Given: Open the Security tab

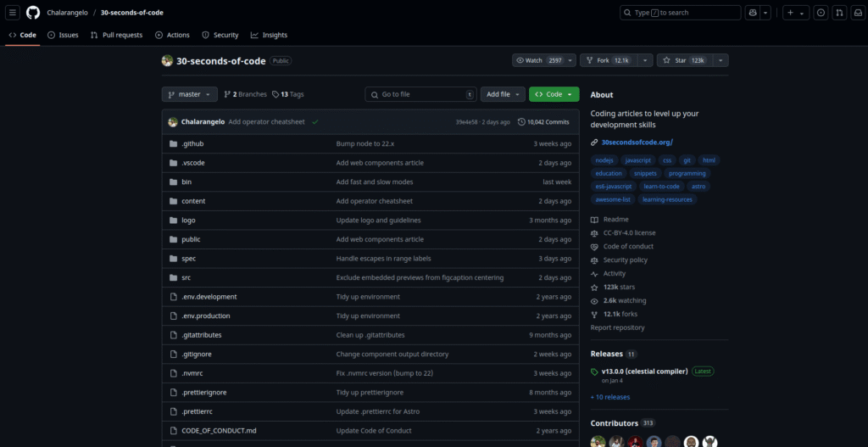Looking at the screenshot, I should tap(220, 35).
